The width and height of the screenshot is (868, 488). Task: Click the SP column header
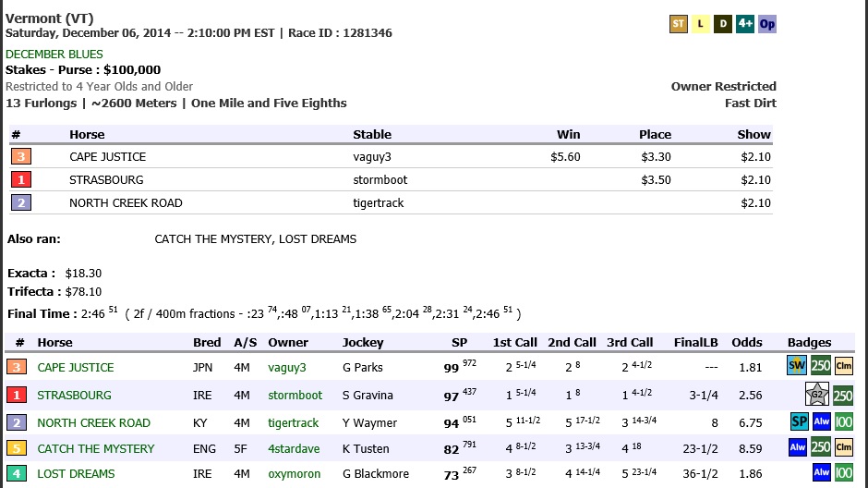pos(459,342)
